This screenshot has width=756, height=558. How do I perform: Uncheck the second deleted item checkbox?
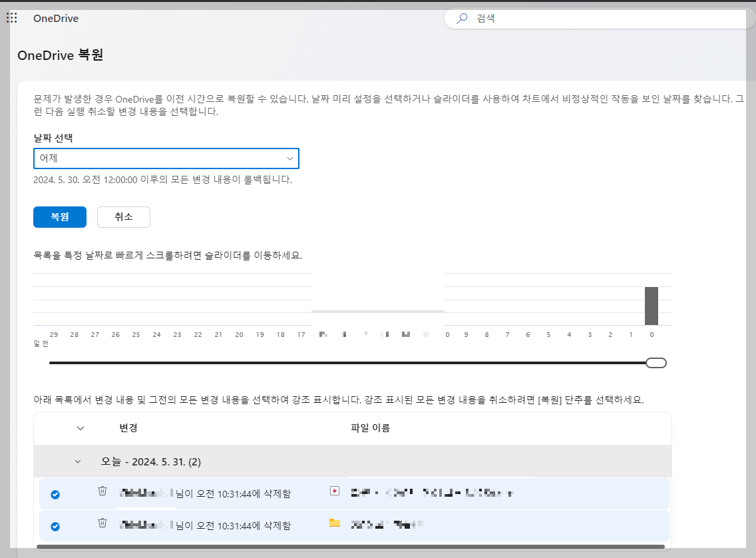(55, 526)
